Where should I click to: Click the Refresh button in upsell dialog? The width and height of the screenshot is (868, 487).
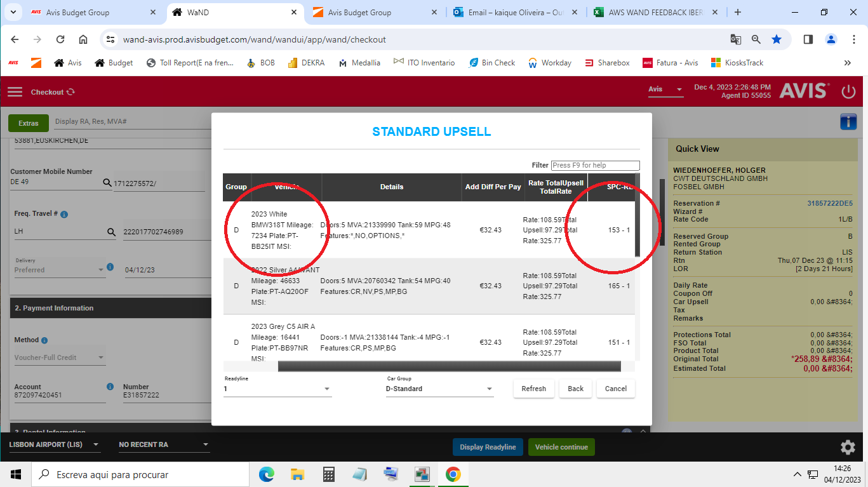click(x=533, y=389)
